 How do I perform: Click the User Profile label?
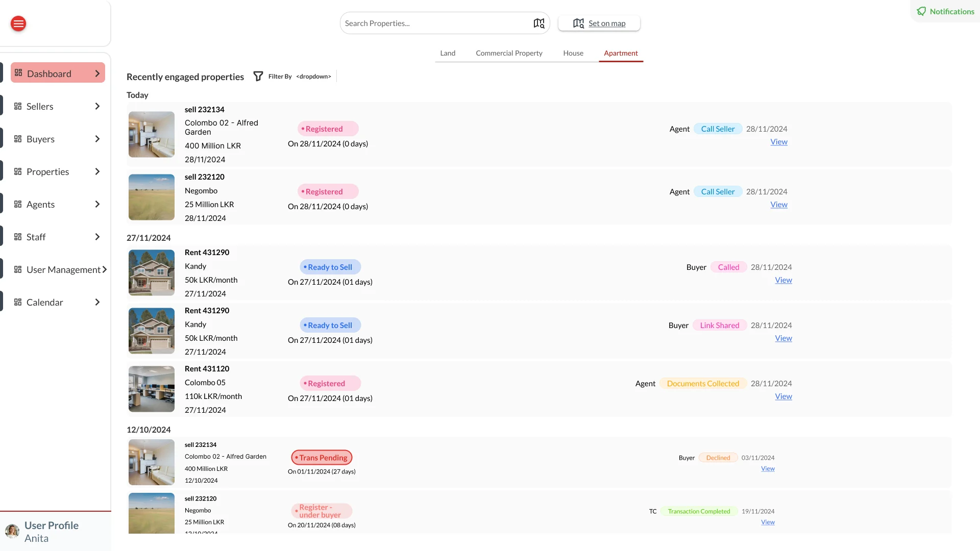(52, 525)
